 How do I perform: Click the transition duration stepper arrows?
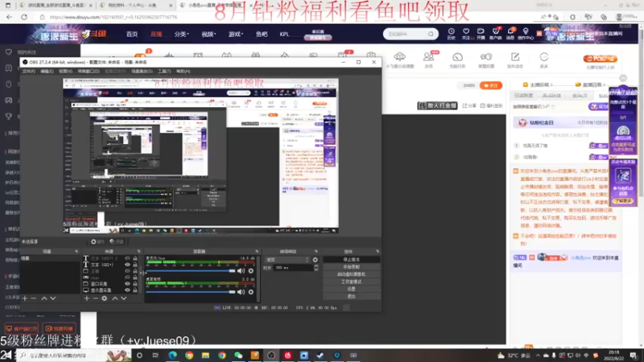point(316,268)
